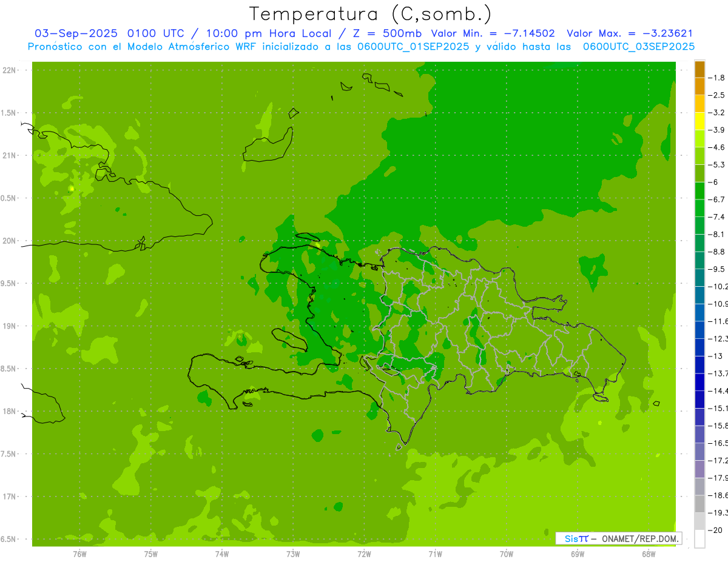Pick the green swatch between -6 and -6.7

coord(699,190)
